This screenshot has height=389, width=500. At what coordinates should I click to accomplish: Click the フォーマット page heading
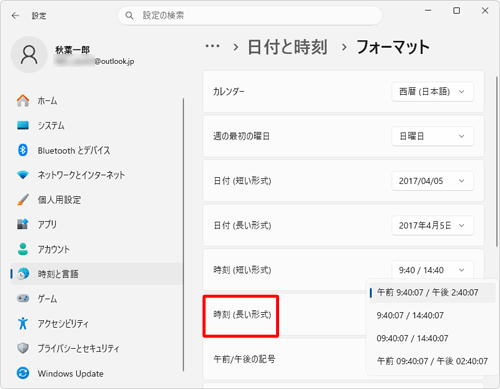coord(393,47)
